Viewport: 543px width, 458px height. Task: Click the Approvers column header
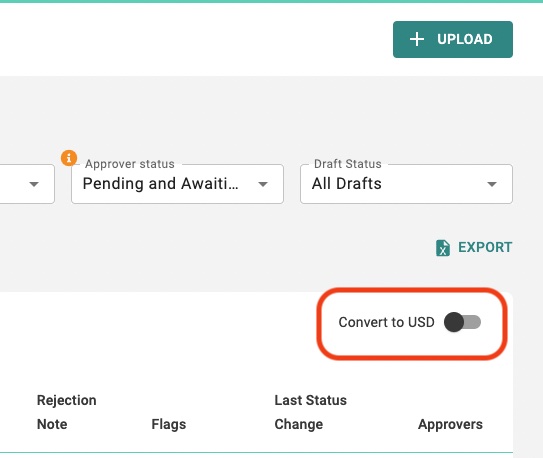pos(450,424)
